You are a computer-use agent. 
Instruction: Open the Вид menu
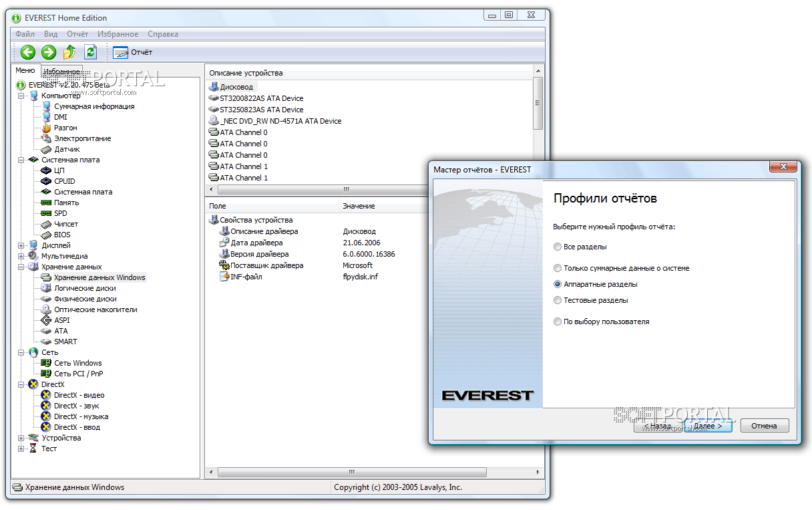point(51,34)
